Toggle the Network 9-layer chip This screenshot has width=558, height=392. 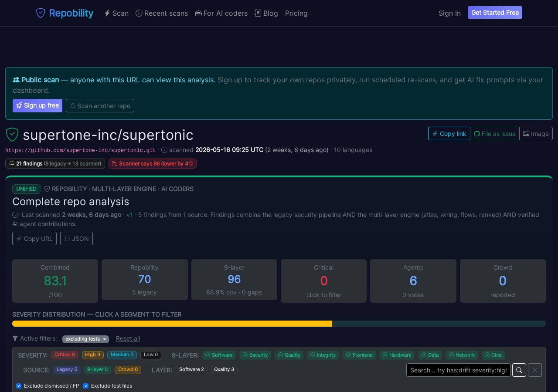[462, 355]
